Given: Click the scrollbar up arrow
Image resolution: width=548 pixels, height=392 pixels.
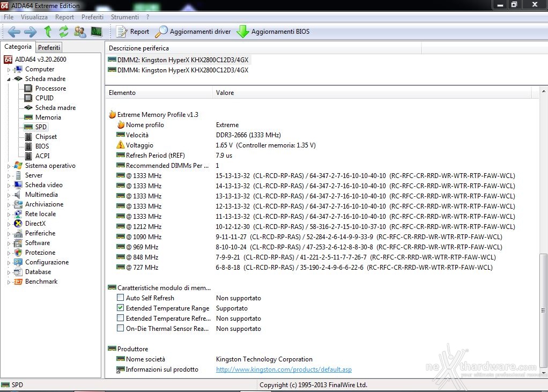Looking at the screenshot, I should point(544,91).
